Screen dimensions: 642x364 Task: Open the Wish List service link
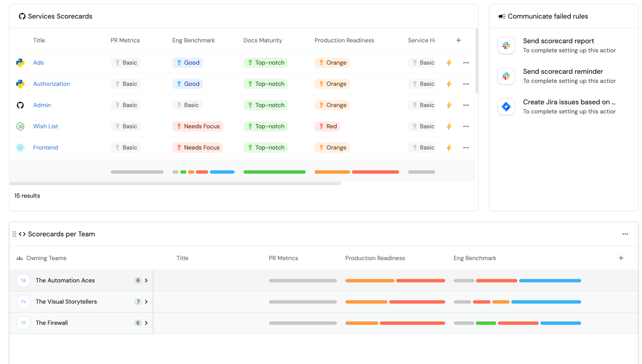[x=45, y=127]
